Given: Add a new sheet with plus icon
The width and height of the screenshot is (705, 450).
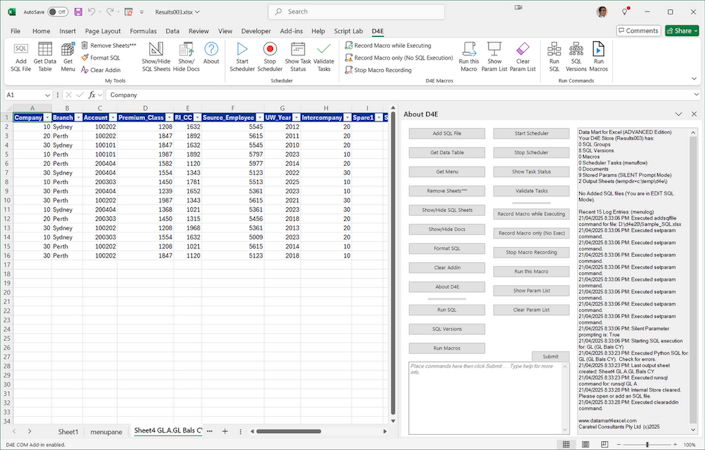Looking at the screenshot, I should click(x=225, y=431).
